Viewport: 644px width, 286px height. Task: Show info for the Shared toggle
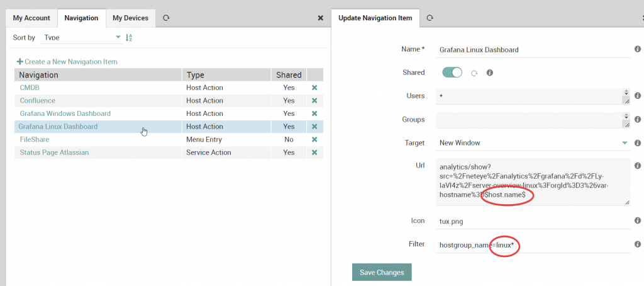click(489, 72)
